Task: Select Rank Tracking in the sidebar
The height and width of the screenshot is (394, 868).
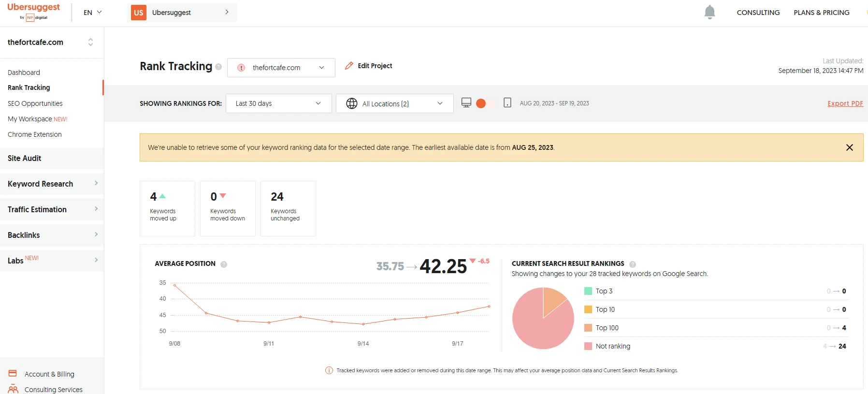Action: pos(29,88)
